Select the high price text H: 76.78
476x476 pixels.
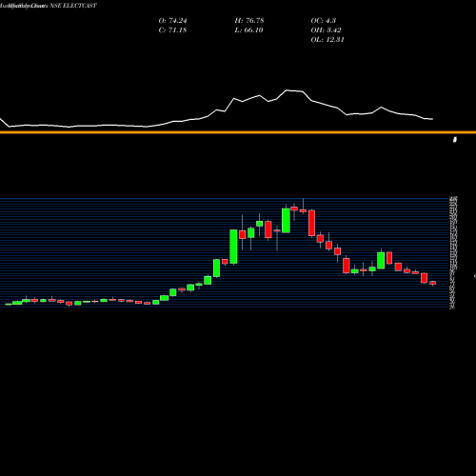(249, 21)
